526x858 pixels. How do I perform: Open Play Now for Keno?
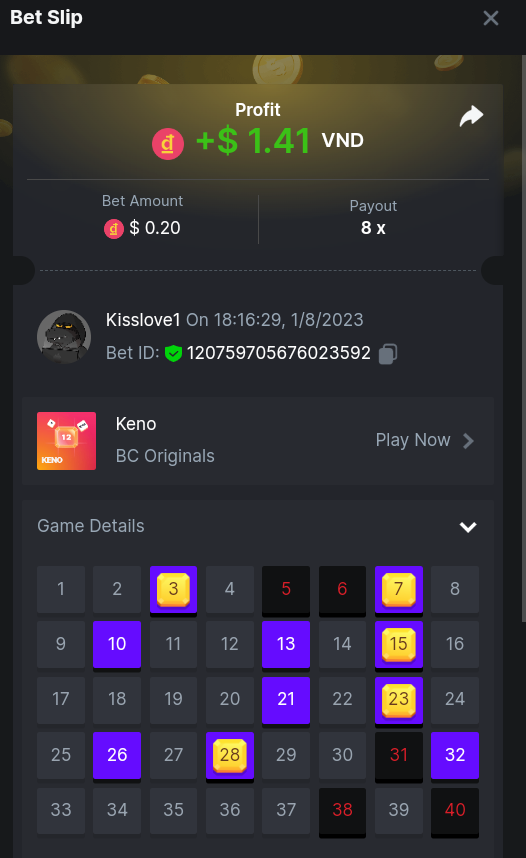[413, 440]
